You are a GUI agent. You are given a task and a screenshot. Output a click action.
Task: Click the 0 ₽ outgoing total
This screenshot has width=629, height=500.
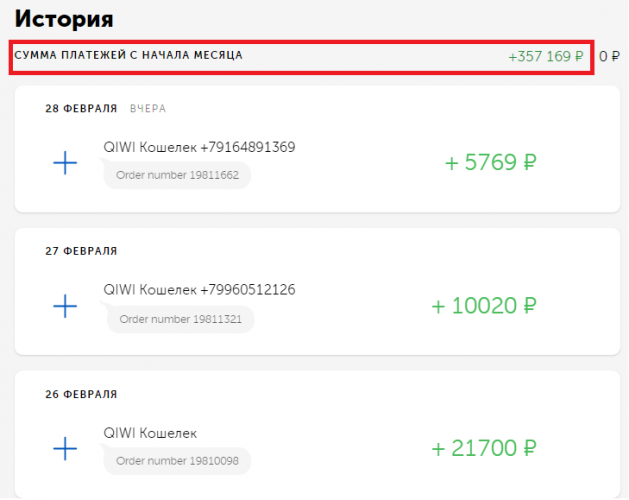609,57
